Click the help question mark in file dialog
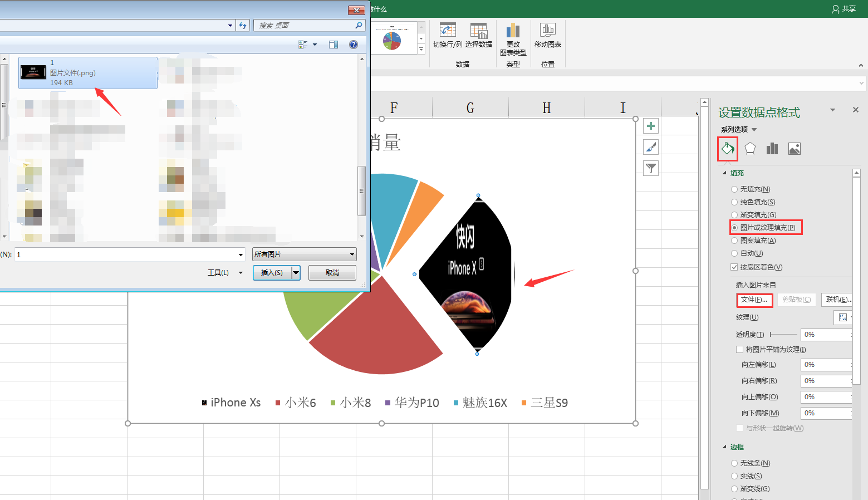The image size is (868, 500). 354,45
